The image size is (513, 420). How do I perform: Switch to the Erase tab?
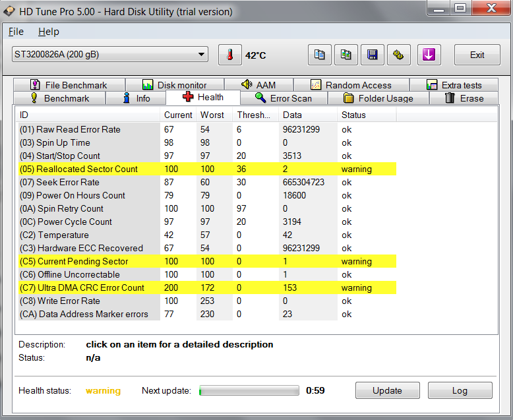tap(464, 98)
